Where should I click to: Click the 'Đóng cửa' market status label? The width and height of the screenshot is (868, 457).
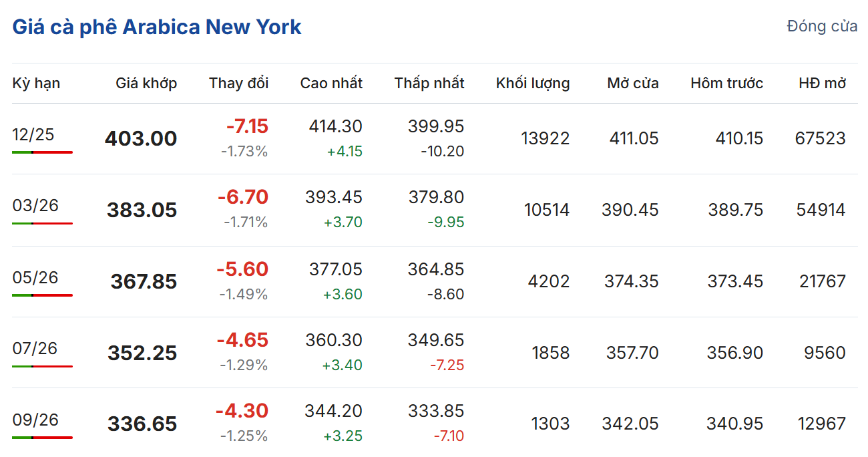coord(822,27)
